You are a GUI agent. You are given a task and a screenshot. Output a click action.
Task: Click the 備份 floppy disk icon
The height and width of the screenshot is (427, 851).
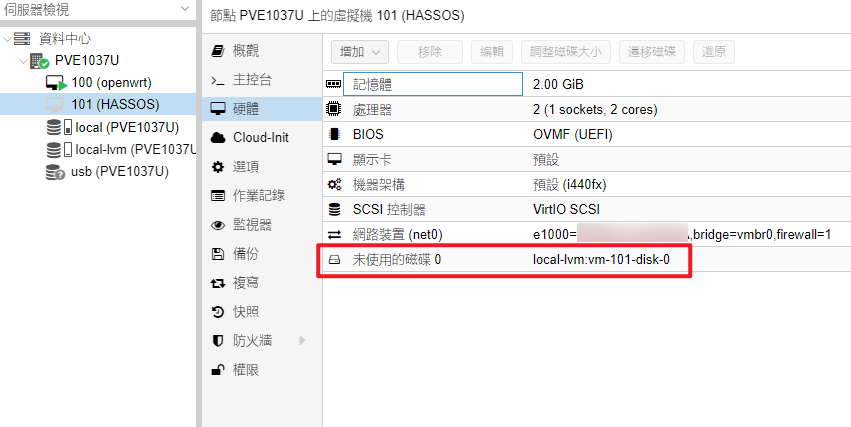(x=218, y=254)
